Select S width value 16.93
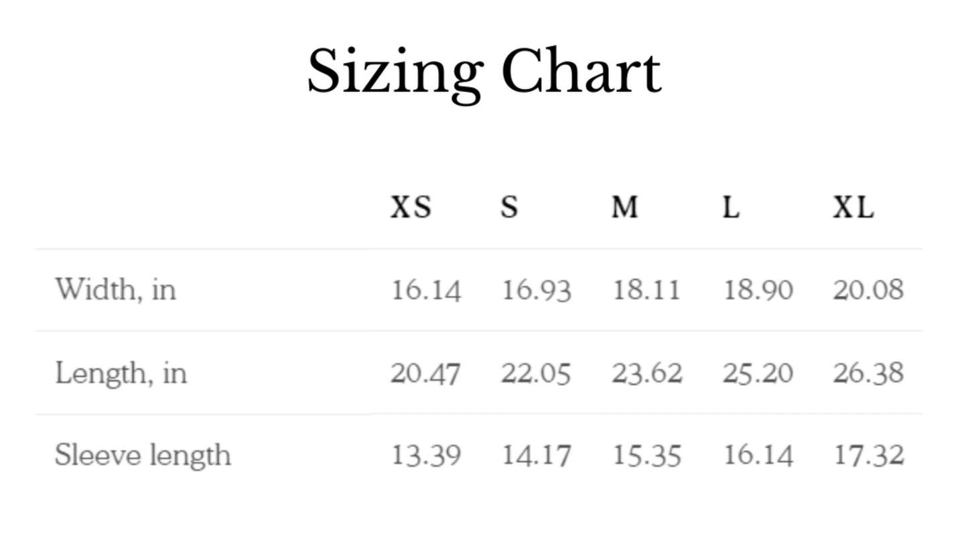This screenshot has width=968, height=560. click(x=536, y=290)
